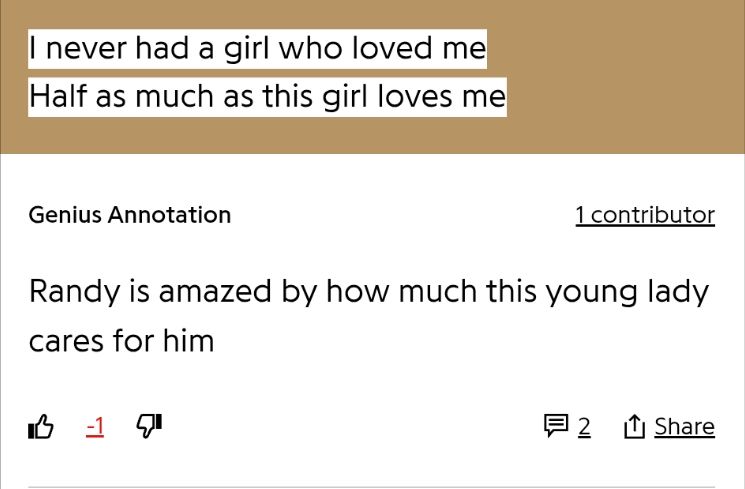Click the word "Annotation" in the heading

170,215
